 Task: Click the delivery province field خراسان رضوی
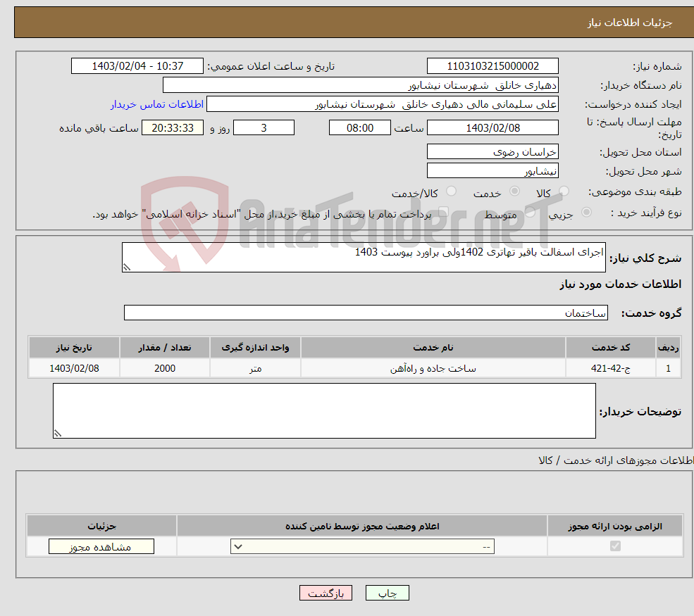[x=492, y=151]
